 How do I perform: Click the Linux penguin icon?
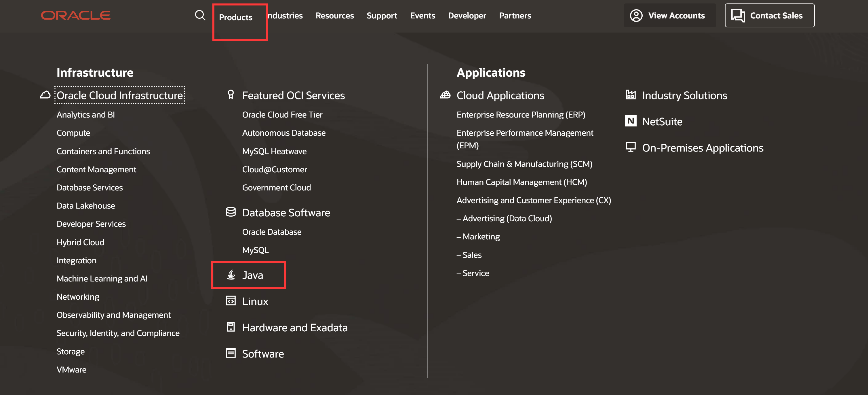tap(231, 301)
